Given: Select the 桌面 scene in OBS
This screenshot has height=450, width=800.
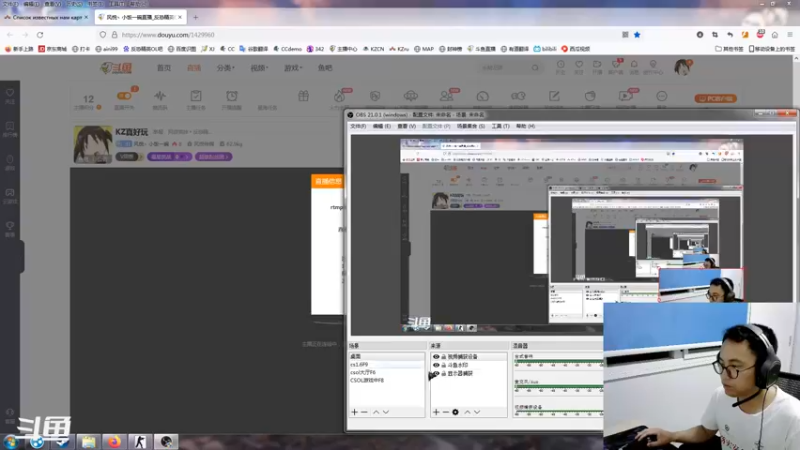Looking at the screenshot, I should click(387, 356).
